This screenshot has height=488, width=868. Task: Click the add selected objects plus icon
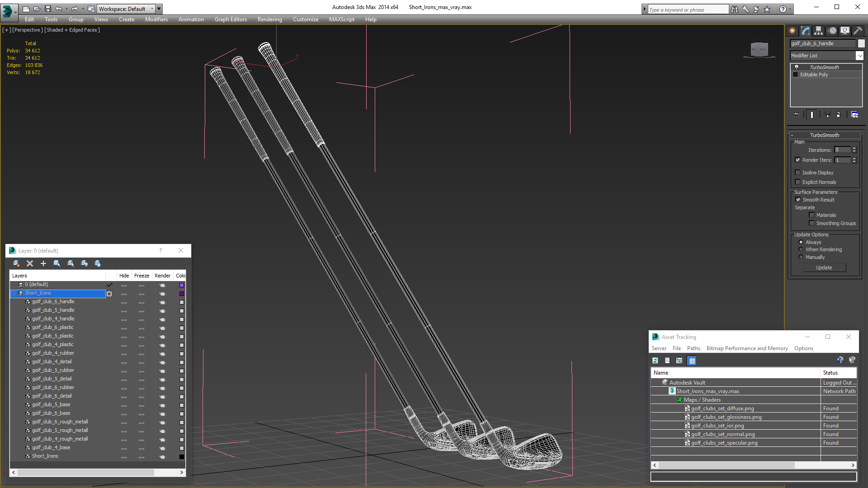click(43, 263)
